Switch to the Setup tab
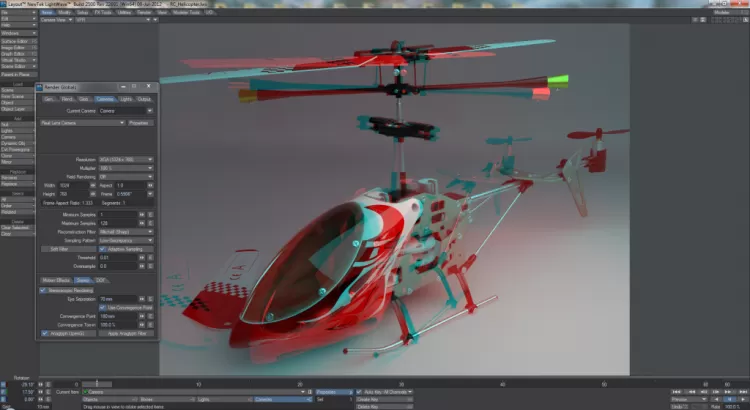Viewport: 750px width, 410px height. coord(83,12)
